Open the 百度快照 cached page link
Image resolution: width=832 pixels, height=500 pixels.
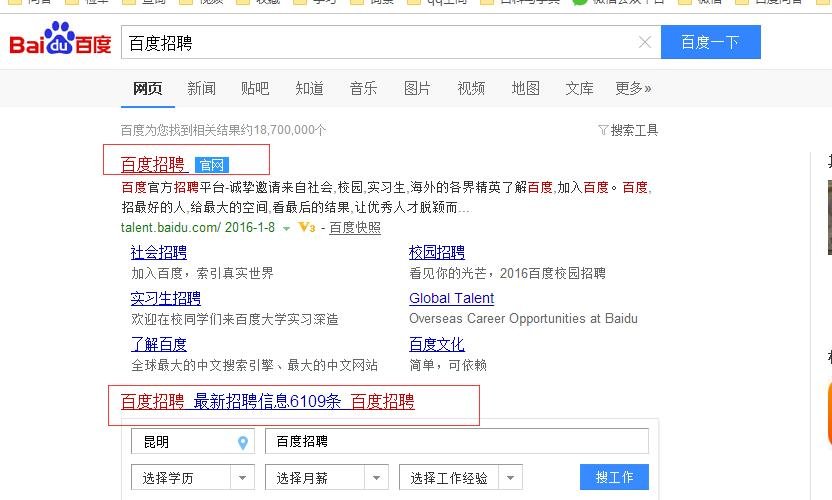pyautogui.click(x=355, y=228)
